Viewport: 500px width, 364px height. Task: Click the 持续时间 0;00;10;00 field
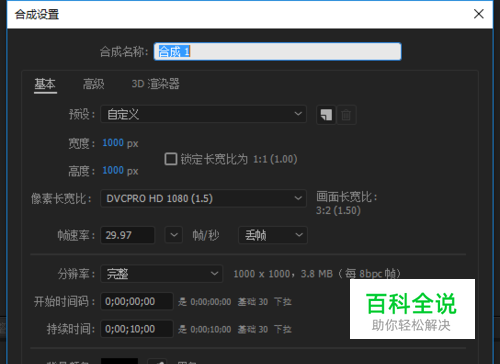(x=137, y=329)
